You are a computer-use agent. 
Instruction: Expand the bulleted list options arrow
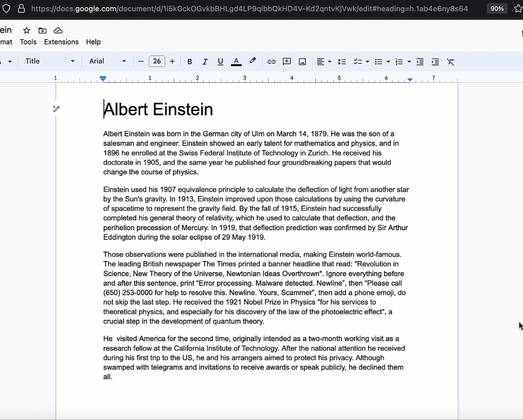[x=388, y=61]
